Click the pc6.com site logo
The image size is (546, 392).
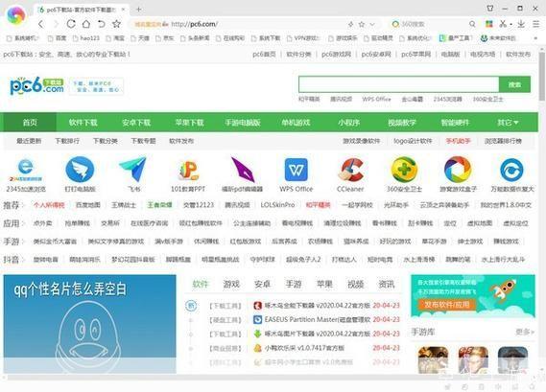(x=36, y=85)
